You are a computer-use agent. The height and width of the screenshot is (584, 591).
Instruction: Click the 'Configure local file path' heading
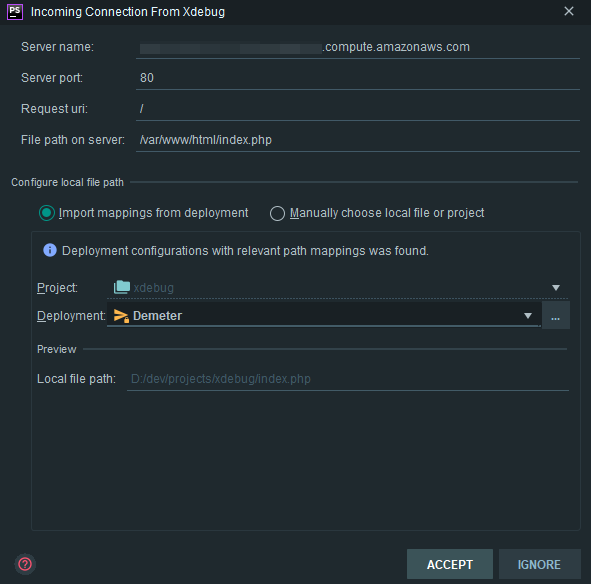[67, 182]
